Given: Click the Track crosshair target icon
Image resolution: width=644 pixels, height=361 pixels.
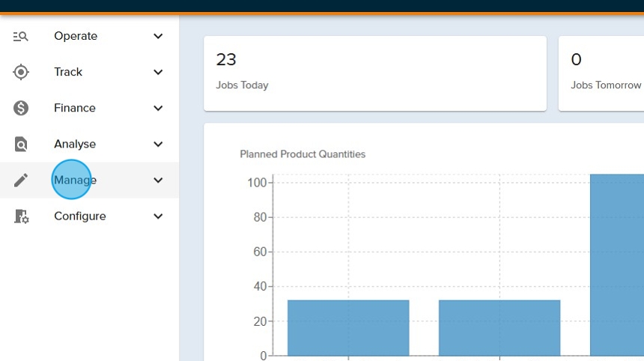Looking at the screenshot, I should [21, 72].
